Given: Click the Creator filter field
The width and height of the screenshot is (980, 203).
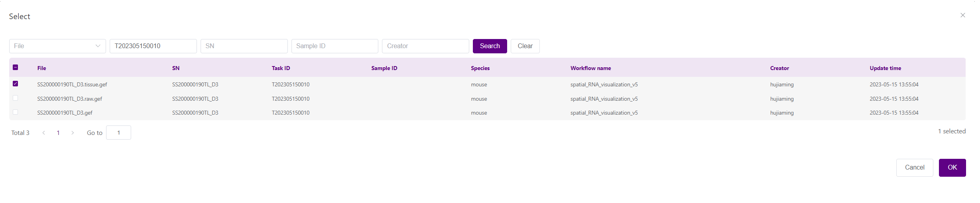Looking at the screenshot, I should click(425, 46).
